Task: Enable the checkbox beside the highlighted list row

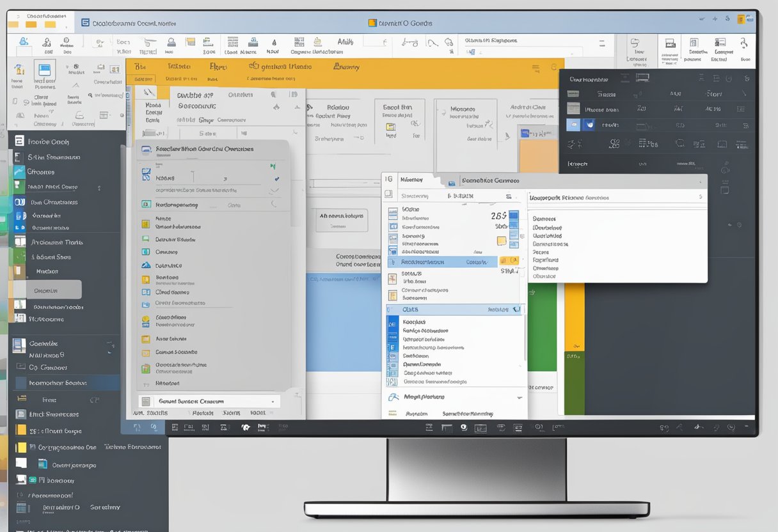Action: click(392, 262)
